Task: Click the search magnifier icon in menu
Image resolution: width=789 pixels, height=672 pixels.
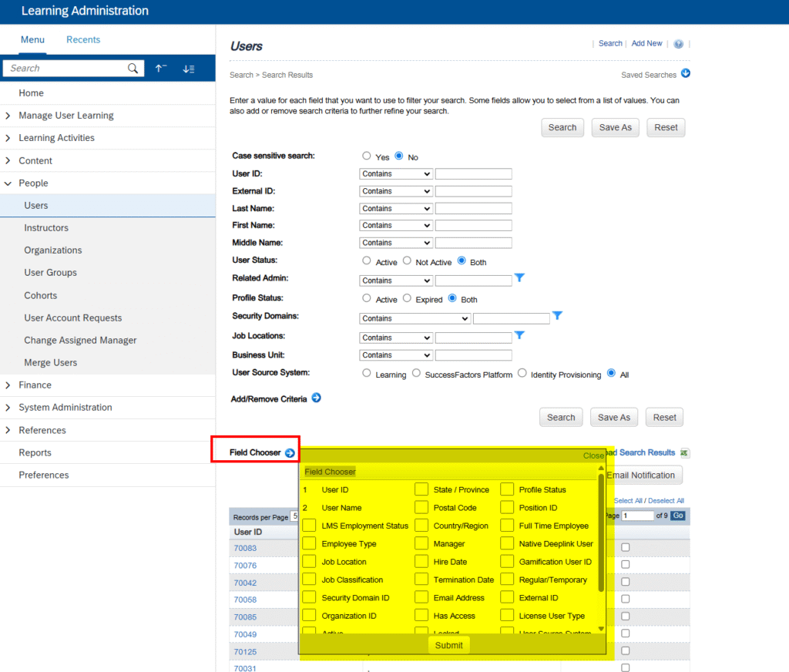Action: pyautogui.click(x=133, y=69)
